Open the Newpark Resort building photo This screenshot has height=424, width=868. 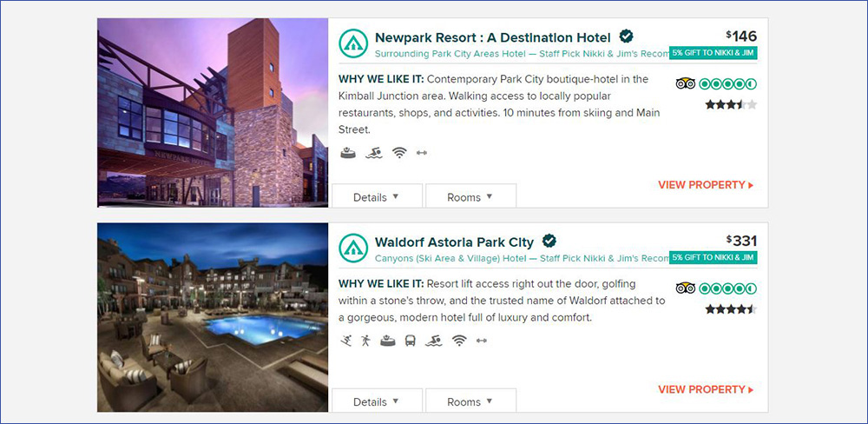coord(213,112)
